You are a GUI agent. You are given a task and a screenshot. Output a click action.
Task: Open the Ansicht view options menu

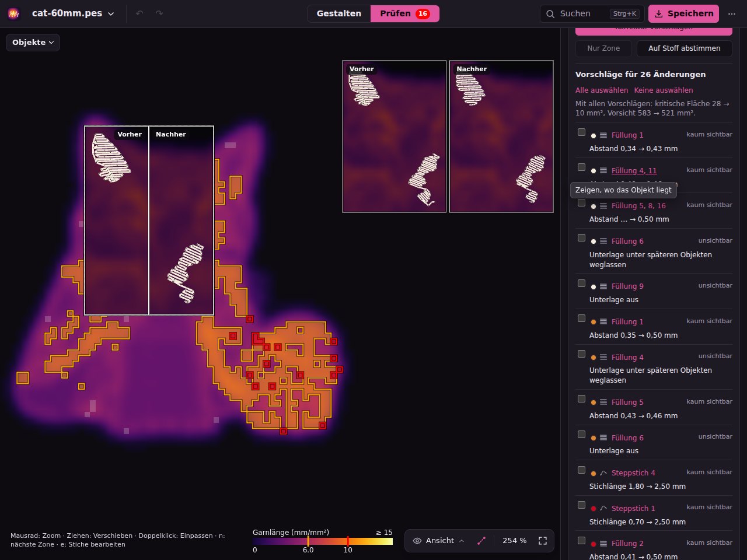click(438, 541)
